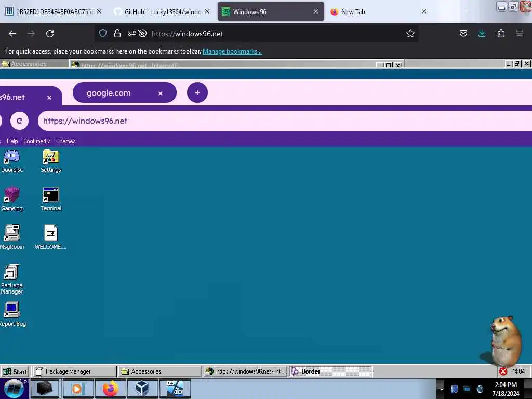
Task: Switch to the 1B52ED1DB34E4BF0ABC755 tab
Action: pyautogui.click(x=54, y=11)
